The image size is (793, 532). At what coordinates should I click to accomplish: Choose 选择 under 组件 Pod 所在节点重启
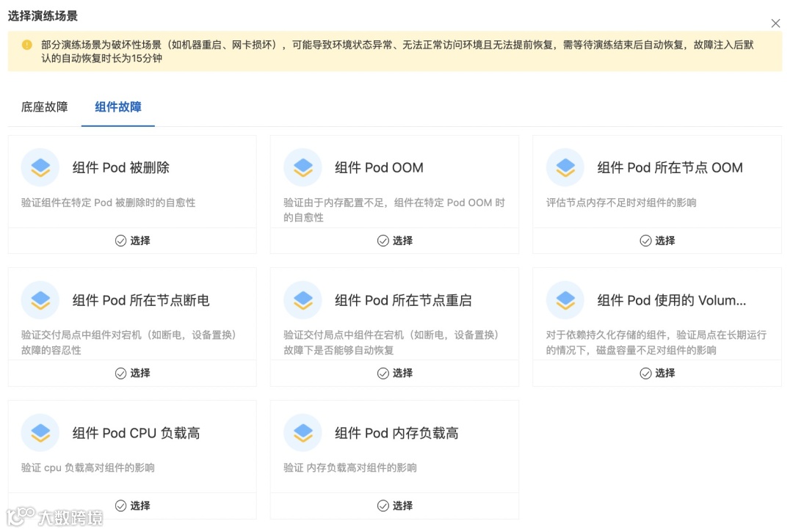click(x=395, y=373)
